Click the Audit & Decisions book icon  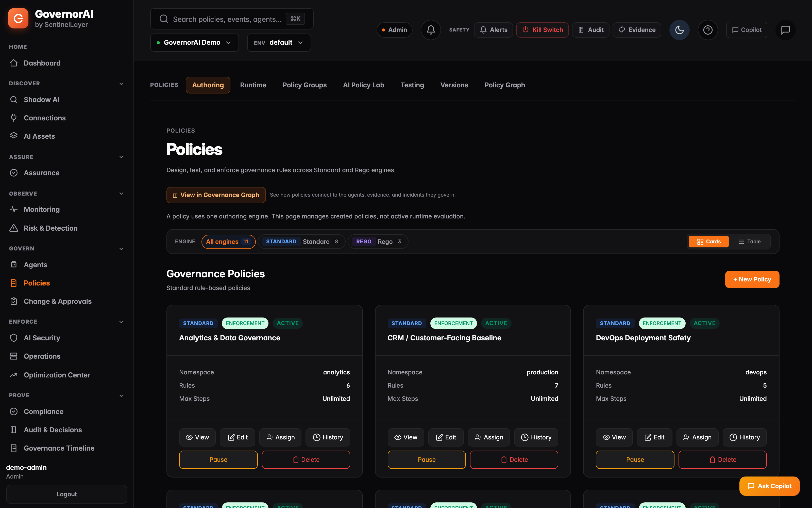click(x=14, y=430)
